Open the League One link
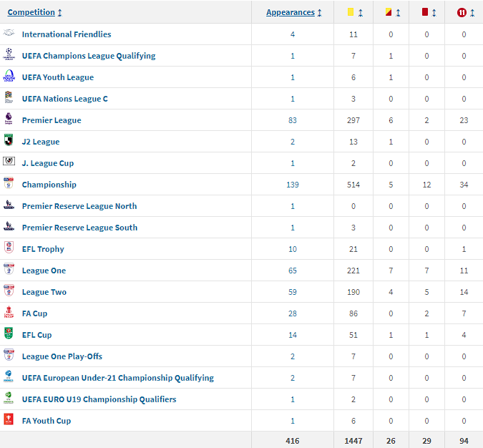483x448 pixels. [44, 271]
